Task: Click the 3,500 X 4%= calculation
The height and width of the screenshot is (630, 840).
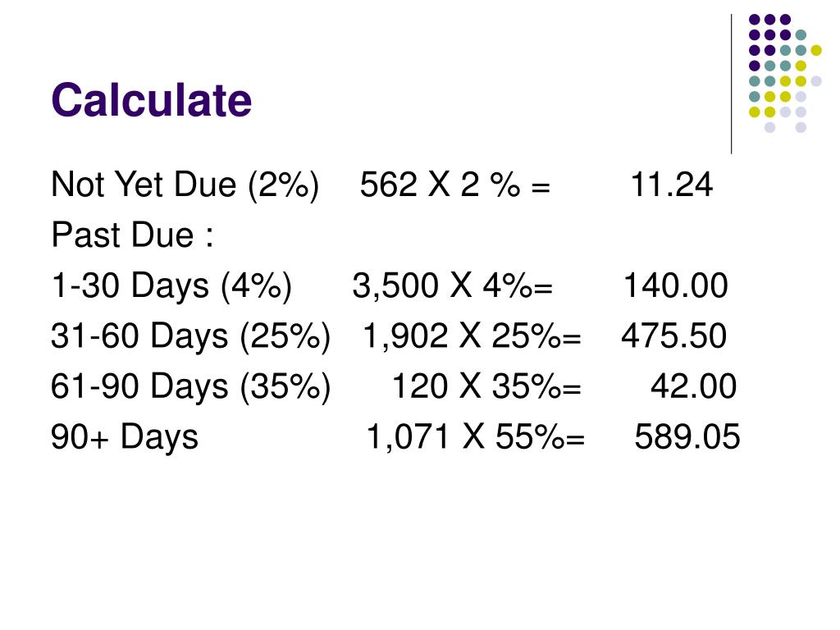Action: 452,285
